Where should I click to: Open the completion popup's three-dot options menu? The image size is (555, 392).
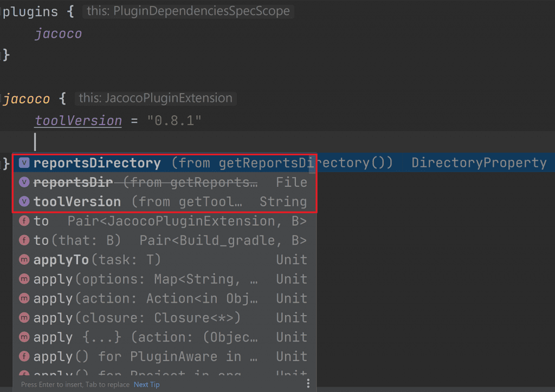click(308, 384)
